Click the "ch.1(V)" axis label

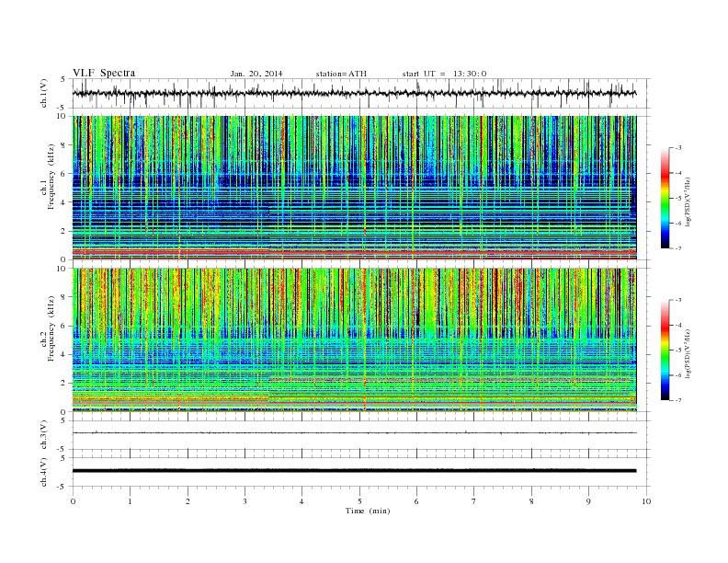tap(43, 93)
